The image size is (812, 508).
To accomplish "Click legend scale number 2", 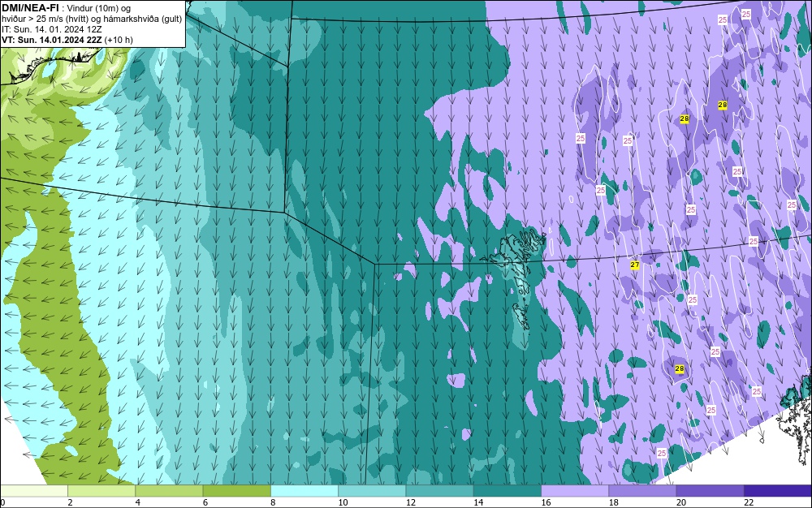I will 70,502.
